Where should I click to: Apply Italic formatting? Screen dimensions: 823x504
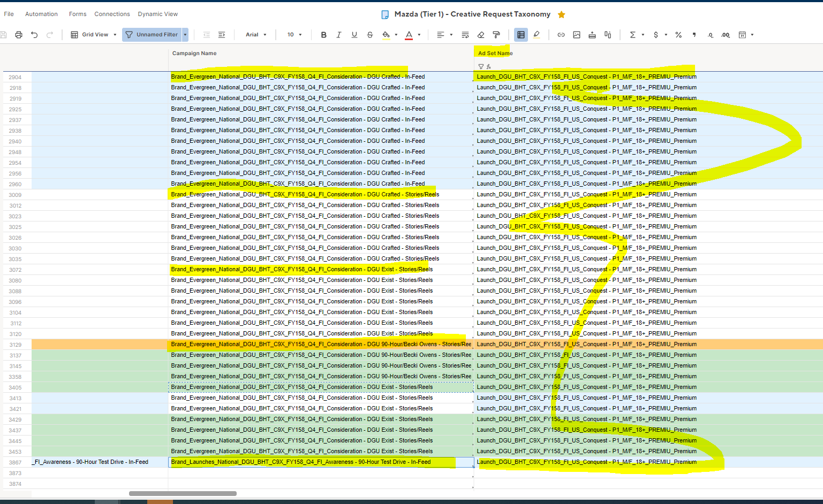[338, 35]
